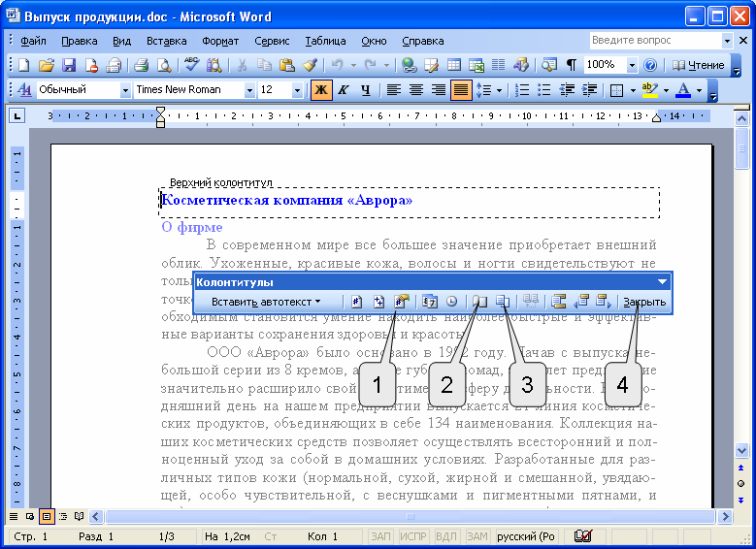The image size is (756, 549).
Task: Click the Чтение reading mode button
Action: point(699,65)
